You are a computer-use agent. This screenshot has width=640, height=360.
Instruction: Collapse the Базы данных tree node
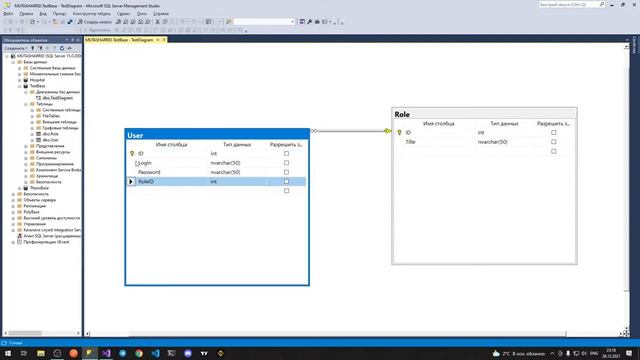[13, 62]
